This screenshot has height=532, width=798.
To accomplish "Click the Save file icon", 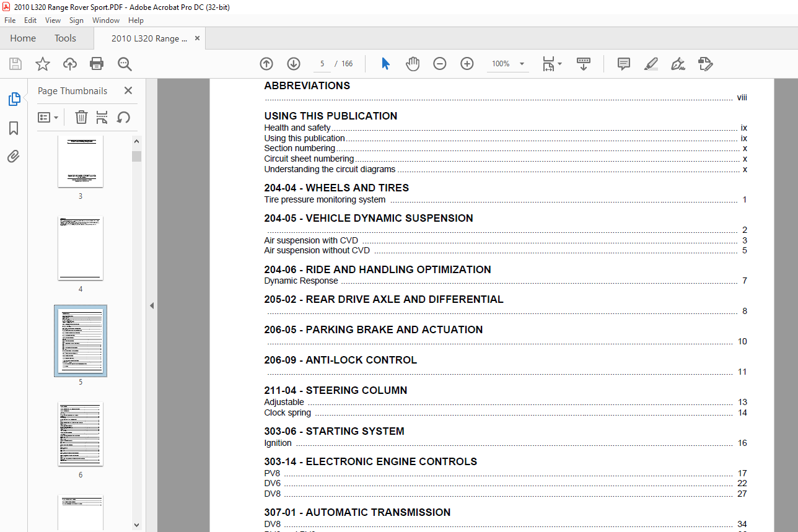I will coord(15,64).
